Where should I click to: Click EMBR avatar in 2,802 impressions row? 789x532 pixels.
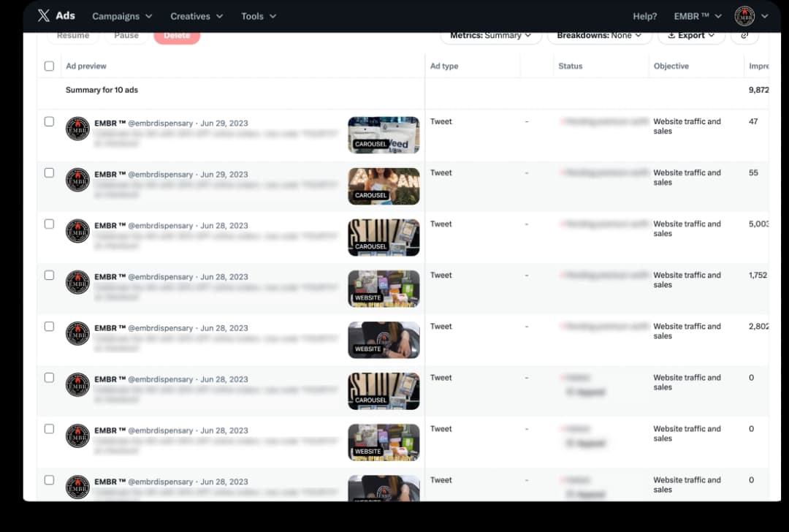coord(77,334)
